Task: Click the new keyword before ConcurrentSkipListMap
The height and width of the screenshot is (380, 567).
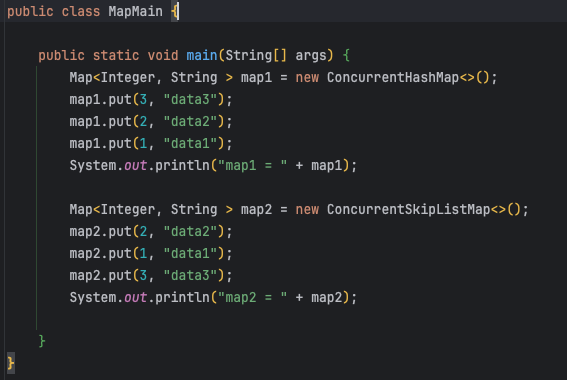Action: point(307,209)
